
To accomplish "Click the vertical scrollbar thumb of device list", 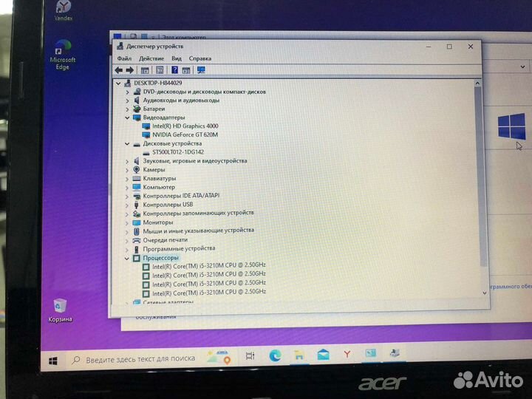I will pos(481,177).
